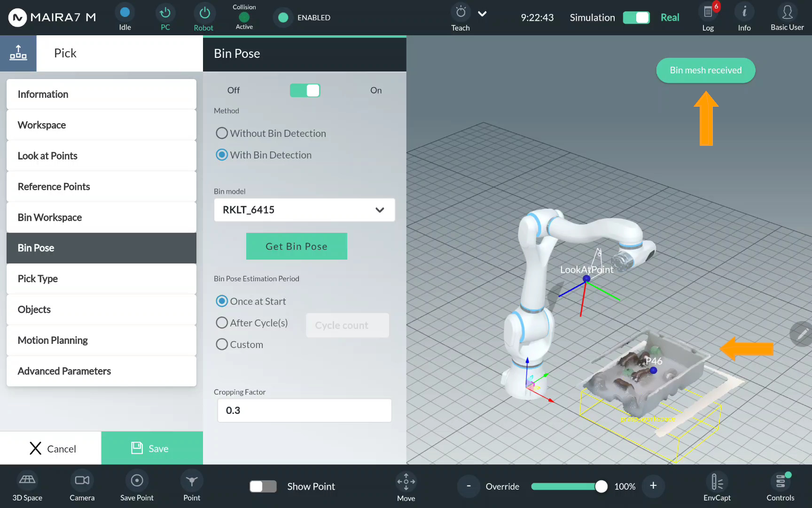The height and width of the screenshot is (508, 812).
Task: Open the Info icon
Action: (x=744, y=12)
